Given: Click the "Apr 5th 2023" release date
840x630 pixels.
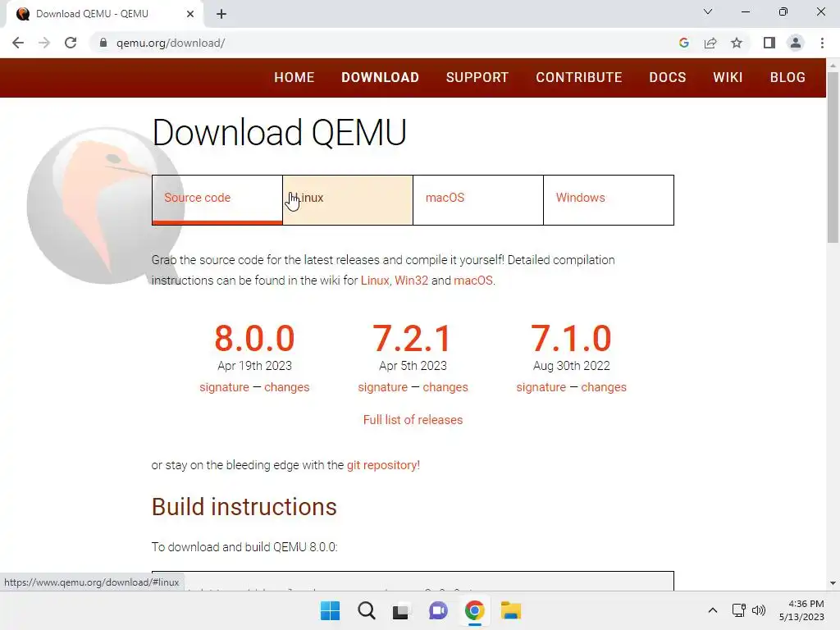Looking at the screenshot, I should 413,366.
